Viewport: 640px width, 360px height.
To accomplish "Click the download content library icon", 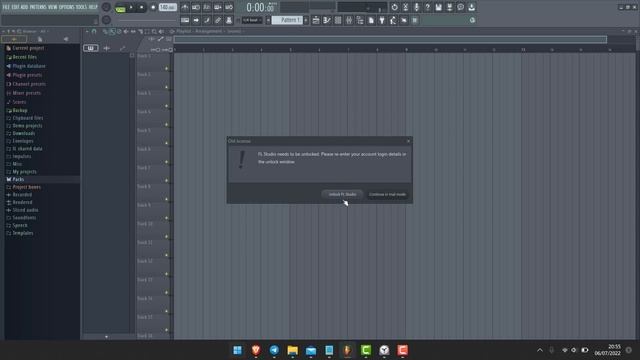I will pyautogui.click(x=471, y=7).
